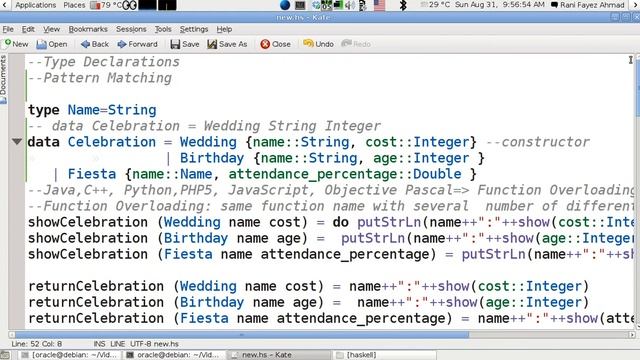Go Back to the previous document
640x360 pixels.
click(95, 44)
